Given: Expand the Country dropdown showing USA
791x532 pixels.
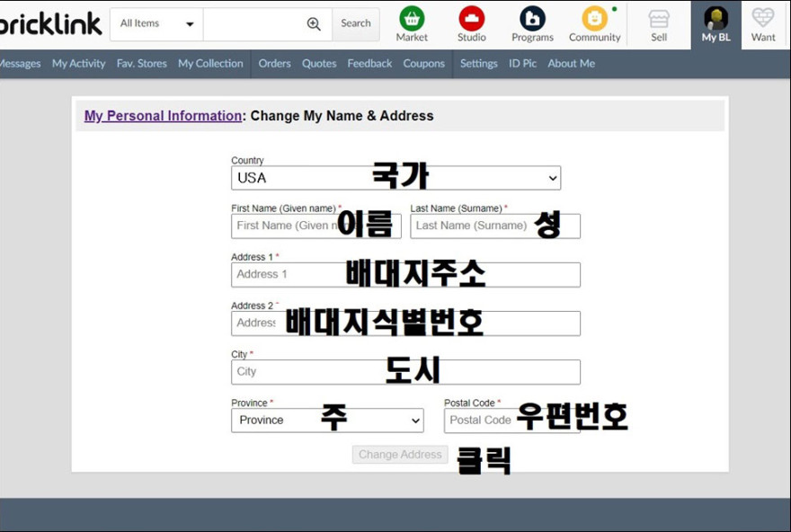Looking at the screenshot, I should coord(395,178).
